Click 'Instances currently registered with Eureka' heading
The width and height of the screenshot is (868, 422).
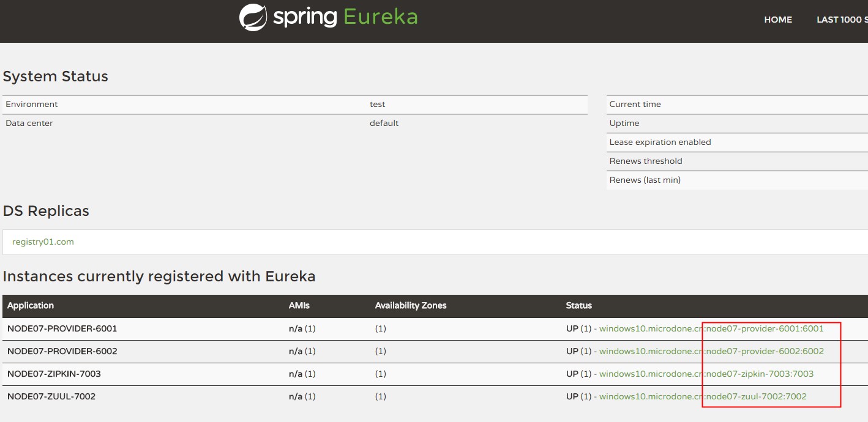[159, 276]
